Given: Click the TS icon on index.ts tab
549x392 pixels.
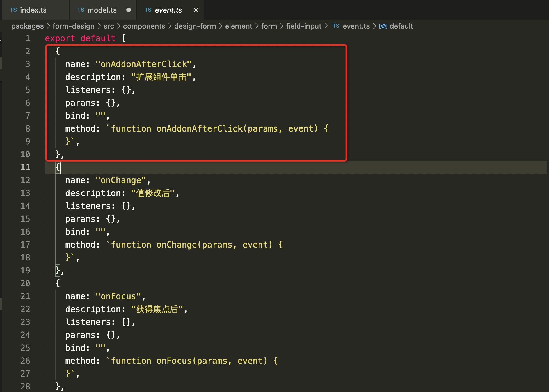Looking at the screenshot, I should pyautogui.click(x=13, y=10).
